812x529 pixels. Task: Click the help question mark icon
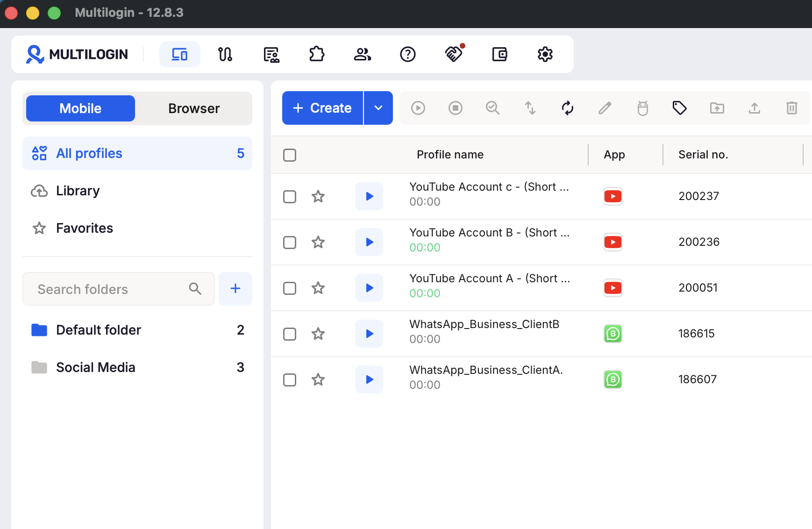click(408, 54)
